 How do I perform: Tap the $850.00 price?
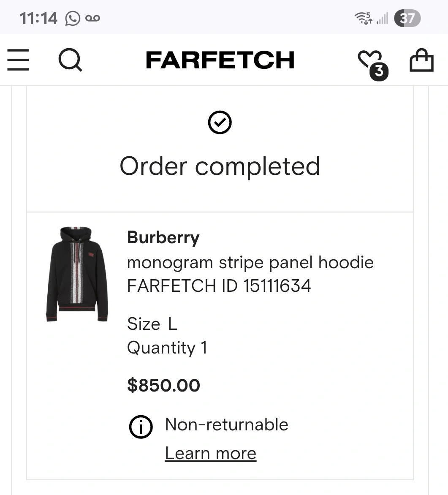(163, 385)
